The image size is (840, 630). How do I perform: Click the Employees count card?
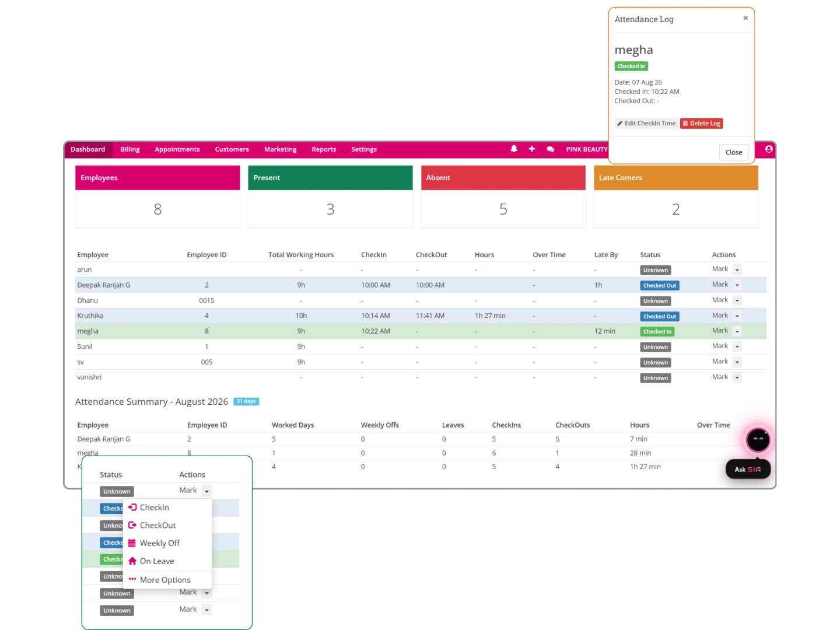(157, 197)
